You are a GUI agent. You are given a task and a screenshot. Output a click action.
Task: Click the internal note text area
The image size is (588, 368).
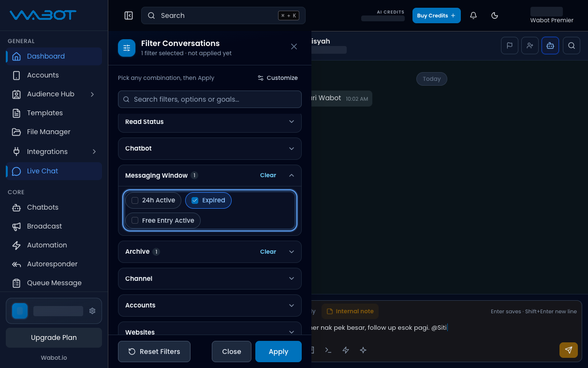445,328
